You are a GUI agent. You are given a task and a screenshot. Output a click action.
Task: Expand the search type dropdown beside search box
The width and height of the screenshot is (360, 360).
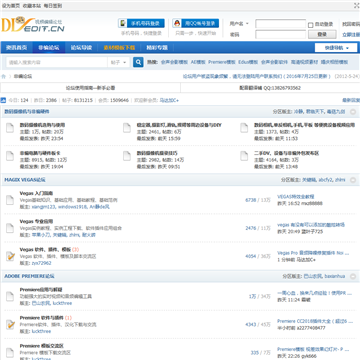coord(119,62)
